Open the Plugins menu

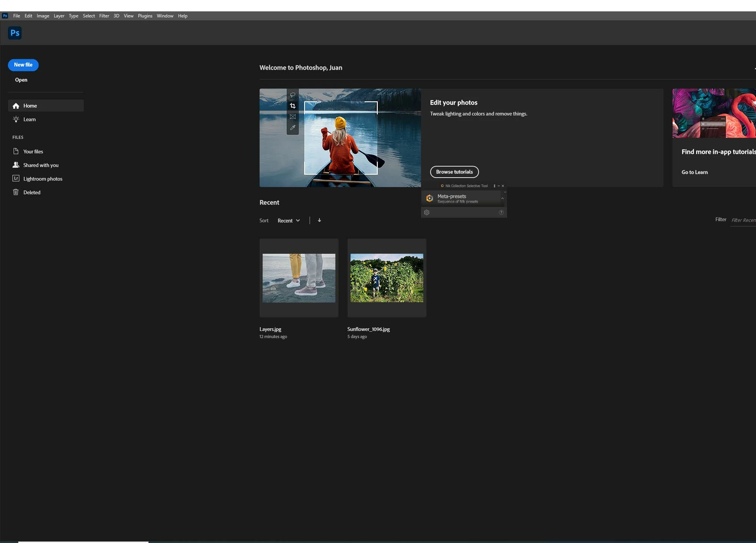(145, 16)
